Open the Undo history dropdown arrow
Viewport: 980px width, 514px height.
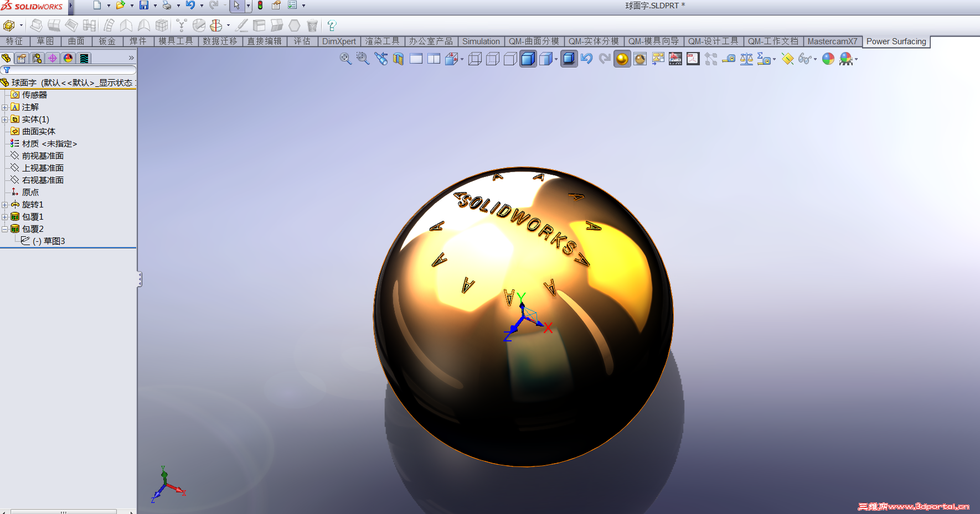coord(202,6)
